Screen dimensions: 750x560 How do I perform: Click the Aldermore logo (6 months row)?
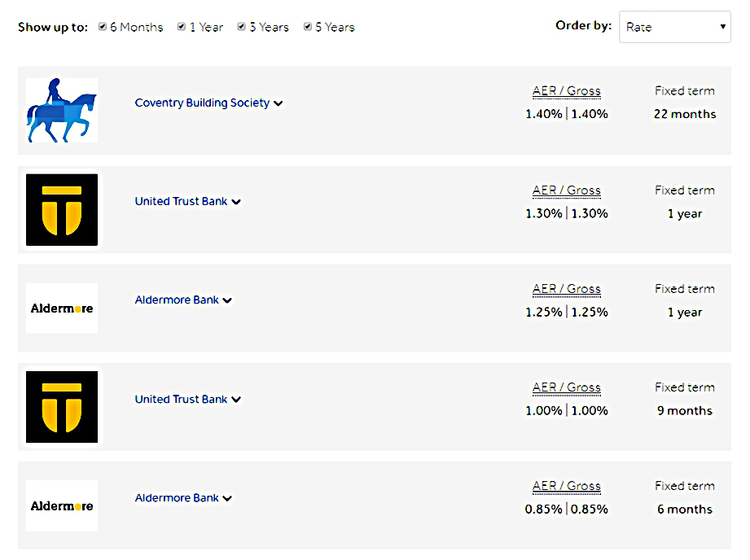[62, 506]
